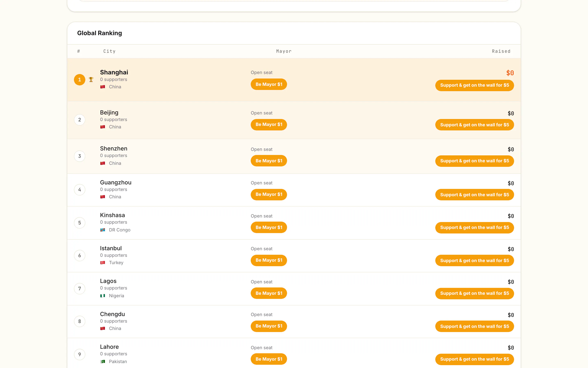Click the # column header
The width and height of the screenshot is (588, 368).
[x=78, y=51]
